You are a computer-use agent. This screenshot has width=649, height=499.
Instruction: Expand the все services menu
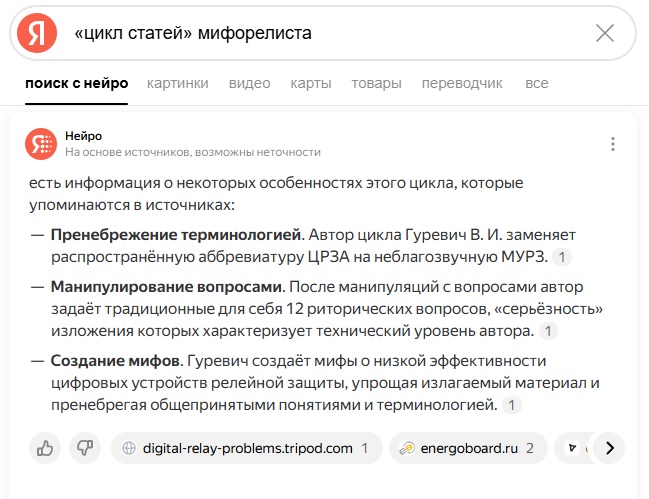tap(537, 83)
